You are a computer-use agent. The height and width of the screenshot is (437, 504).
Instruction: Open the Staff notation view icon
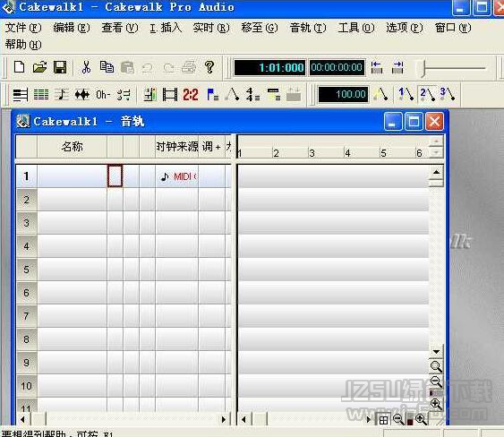pos(62,95)
